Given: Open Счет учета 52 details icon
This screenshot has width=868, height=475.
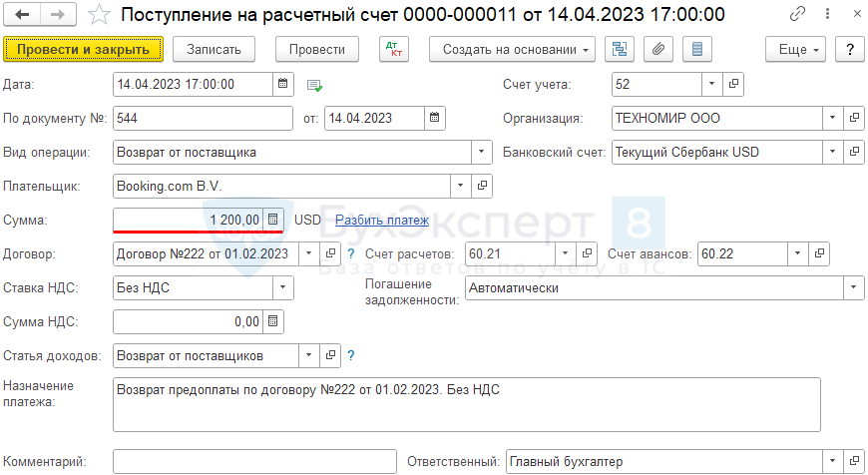Looking at the screenshot, I should [x=733, y=84].
